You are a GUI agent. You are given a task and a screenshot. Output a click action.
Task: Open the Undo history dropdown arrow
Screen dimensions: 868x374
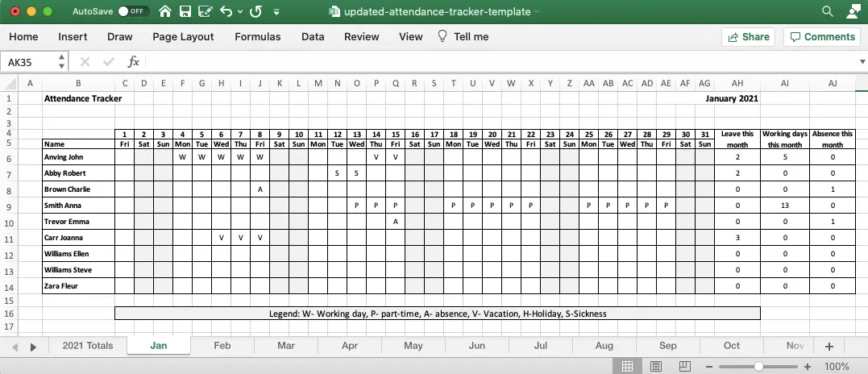pyautogui.click(x=239, y=11)
